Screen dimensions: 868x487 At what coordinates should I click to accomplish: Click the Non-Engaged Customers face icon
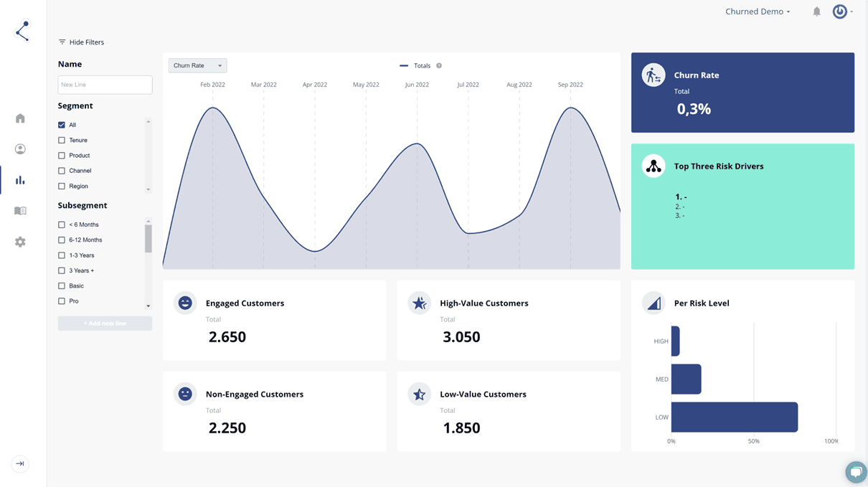click(x=185, y=394)
